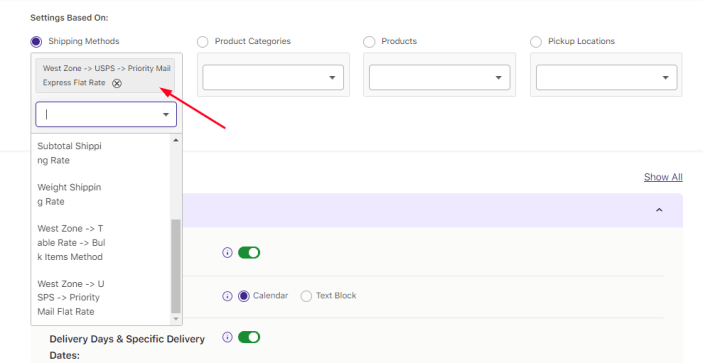Collapse the purple settings section chevron
The width and height of the screenshot is (703, 363).
click(x=659, y=210)
